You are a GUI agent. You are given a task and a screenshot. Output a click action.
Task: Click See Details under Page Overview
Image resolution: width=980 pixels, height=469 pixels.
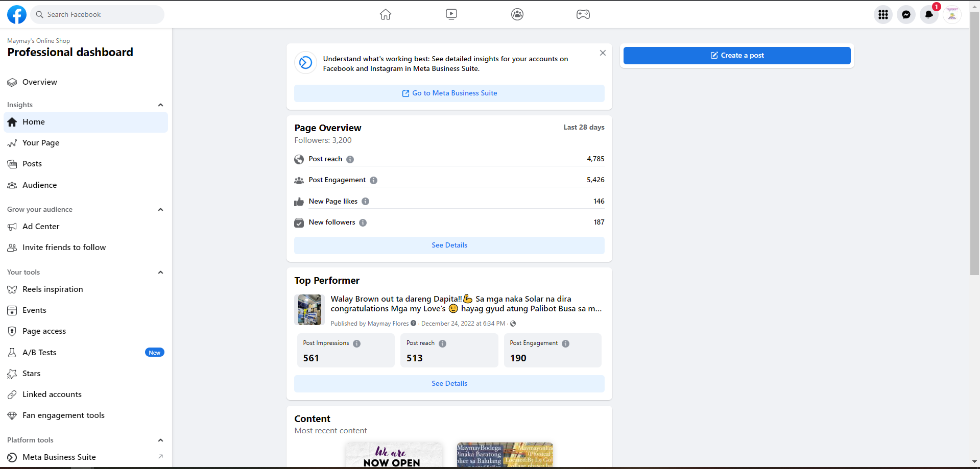pyautogui.click(x=449, y=245)
